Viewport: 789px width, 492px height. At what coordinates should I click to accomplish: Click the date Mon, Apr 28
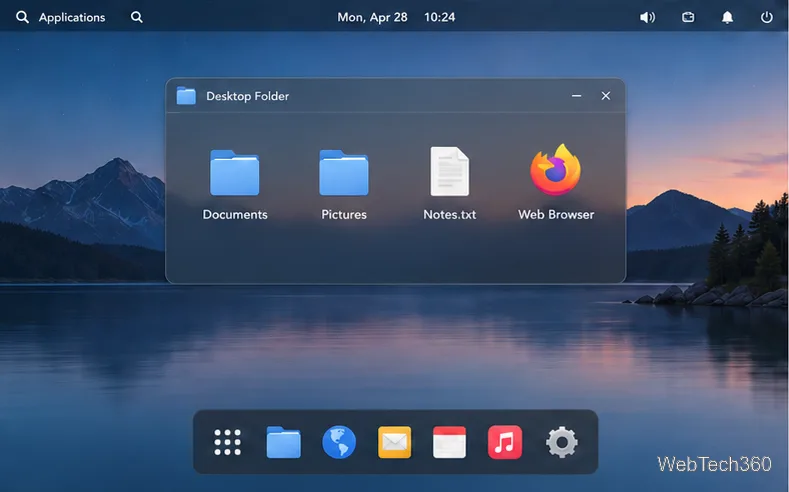click(372, 18)
